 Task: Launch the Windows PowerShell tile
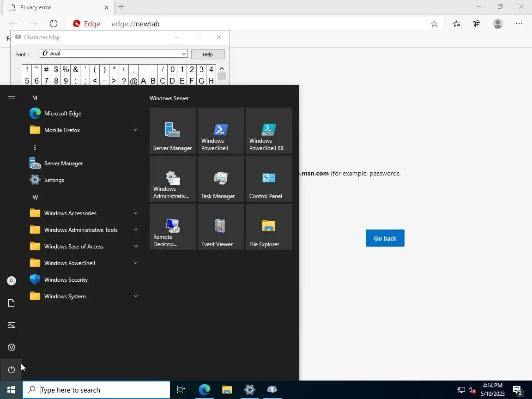tap(221, 131)
